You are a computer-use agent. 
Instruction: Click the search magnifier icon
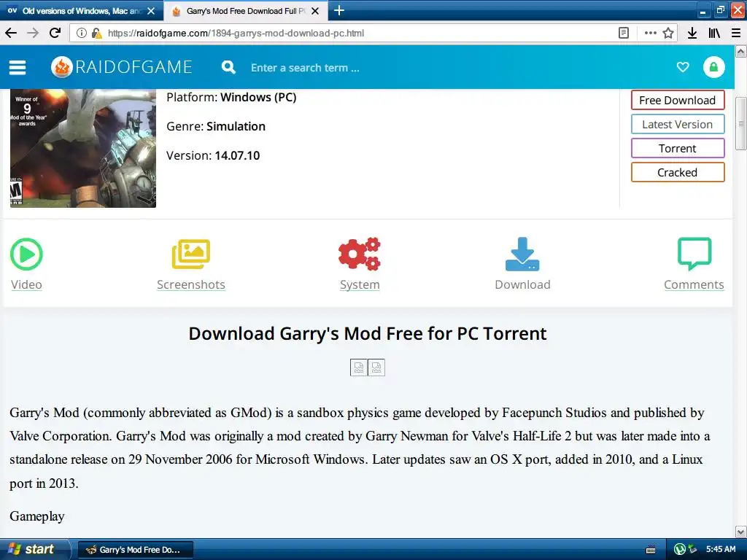point(228,67)
